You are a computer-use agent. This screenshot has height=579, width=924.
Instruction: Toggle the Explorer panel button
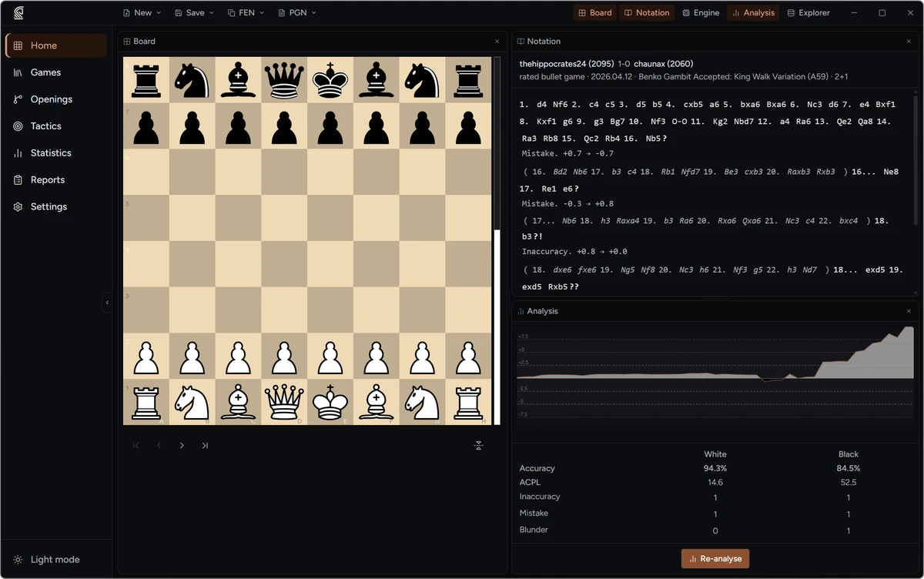tap(808, 13)
